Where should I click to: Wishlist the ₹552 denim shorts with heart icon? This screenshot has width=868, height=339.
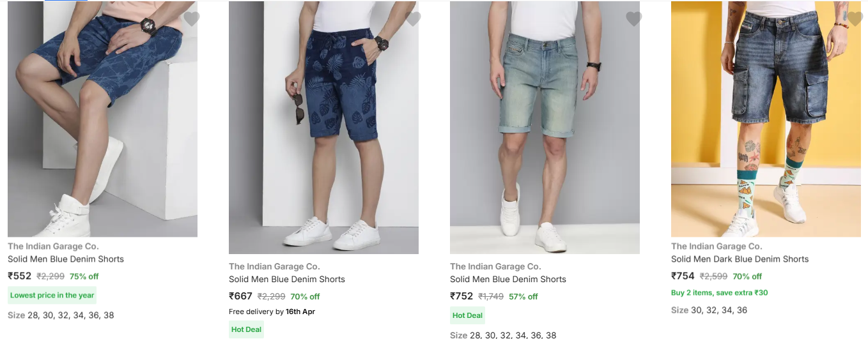coord(191,19)
